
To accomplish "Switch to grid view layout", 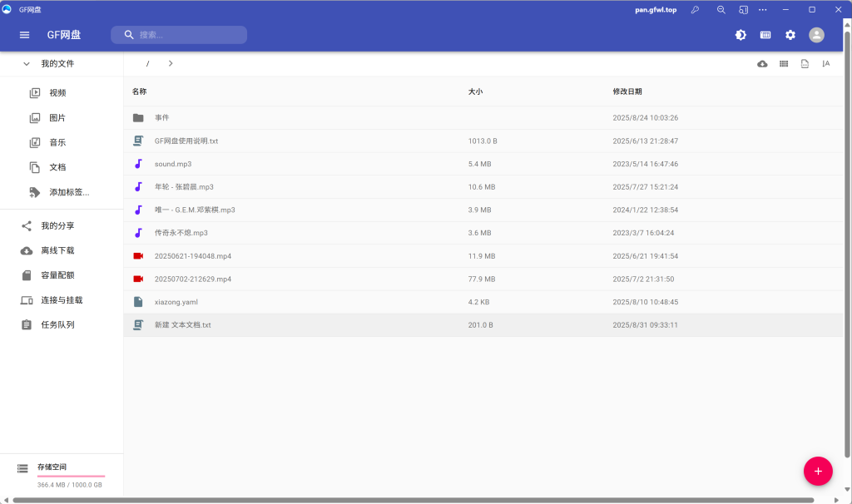I will (x=784, y=64).
